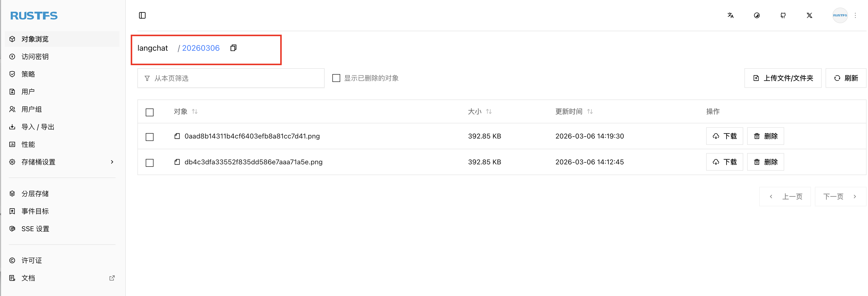Go to Tiered Storage sidebar item
The height and width of the screenshot is (296, 868).
click(35, 194)
